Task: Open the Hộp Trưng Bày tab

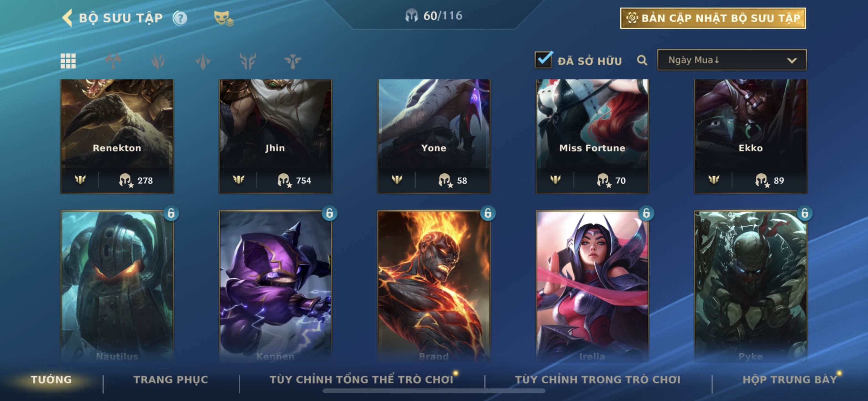Action: pyautogui.click(x=790, y=379)
